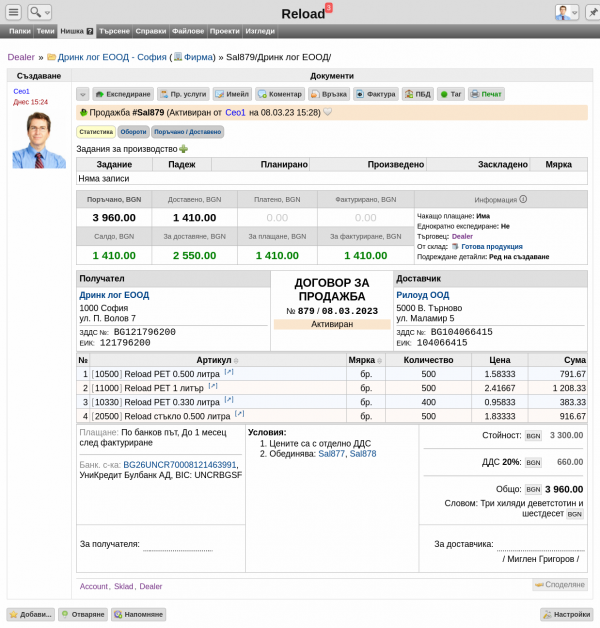The image size is (600, 628).
Task: Open Изгледи tab
Action: tap(260, 31)
